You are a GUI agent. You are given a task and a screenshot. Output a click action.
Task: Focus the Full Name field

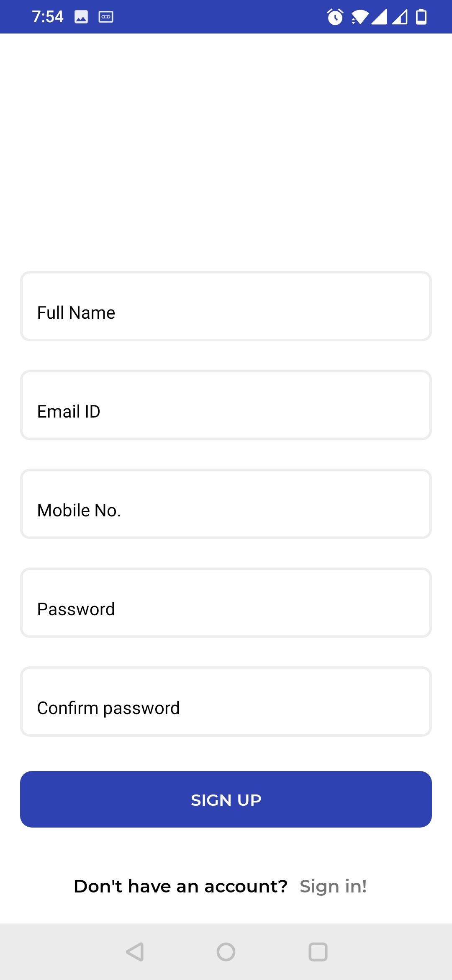coord(226,306)
